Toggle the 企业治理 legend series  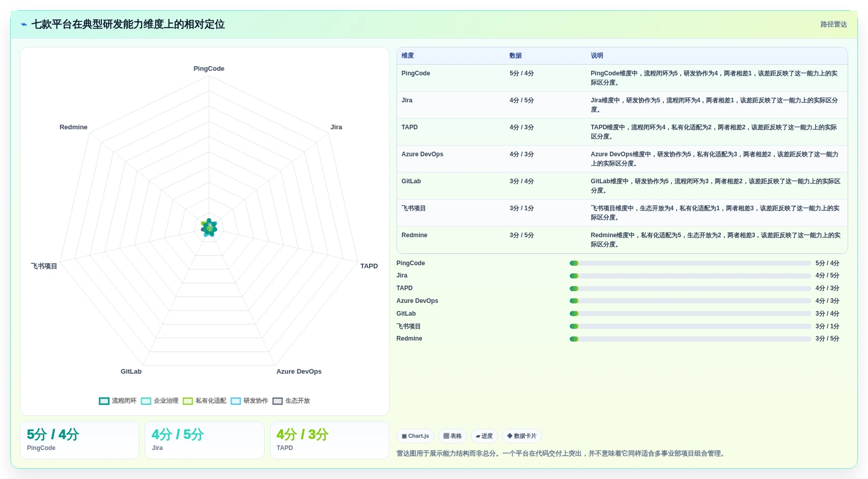click(159, 401)
